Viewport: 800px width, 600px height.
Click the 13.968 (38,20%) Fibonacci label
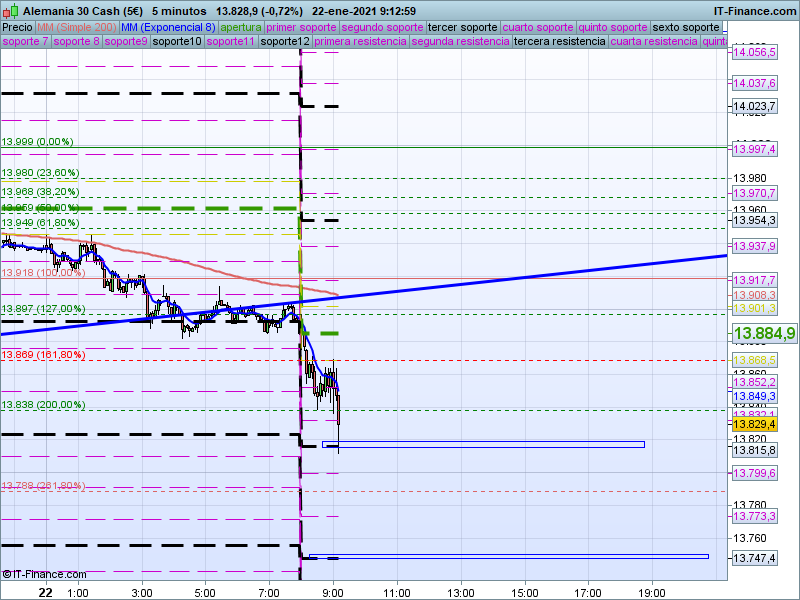pyautogui.click(x=40, y=192)
